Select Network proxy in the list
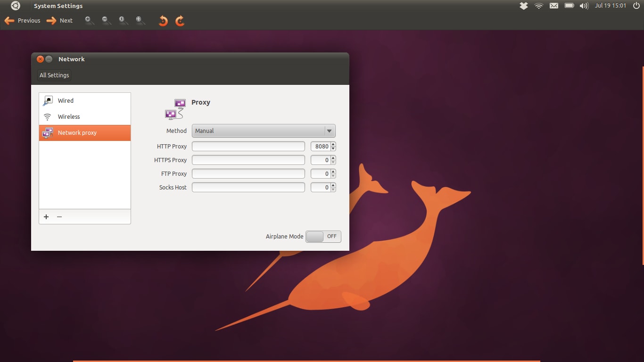644x362 pixels. pyautogui.click(x=85, y=133)
